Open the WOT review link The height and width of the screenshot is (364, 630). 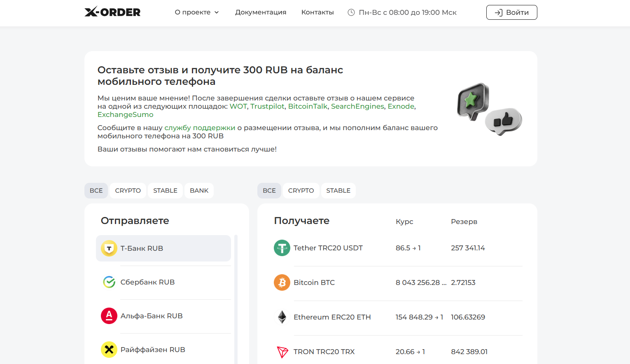click(x=238, y=106)
